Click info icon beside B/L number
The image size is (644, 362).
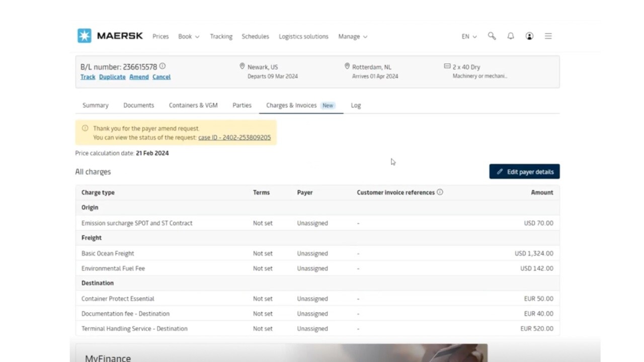(x=163, y=66)
